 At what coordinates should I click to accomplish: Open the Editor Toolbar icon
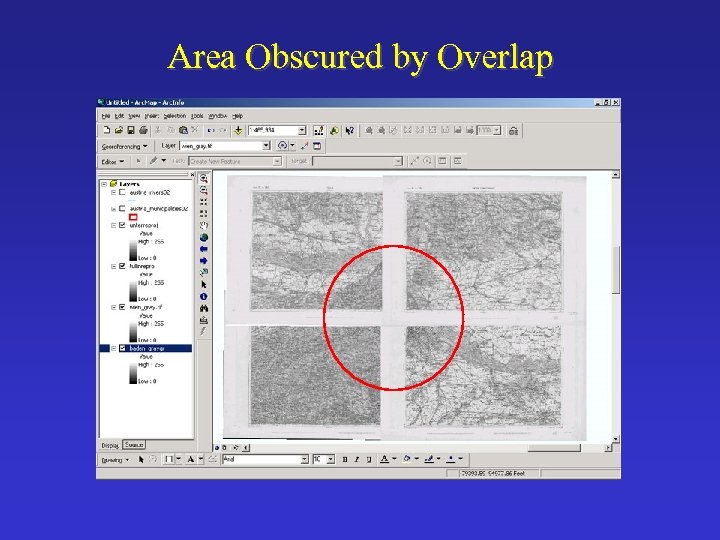click(318, 131)
